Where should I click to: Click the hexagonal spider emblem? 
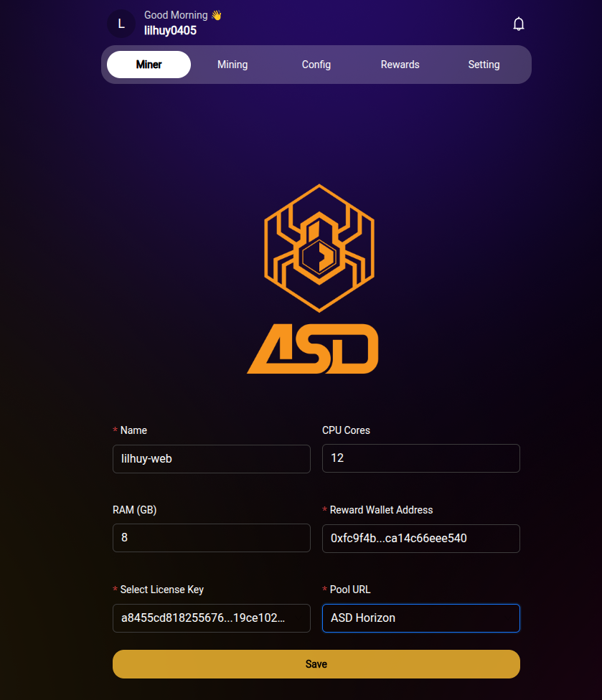pos(319,247)
